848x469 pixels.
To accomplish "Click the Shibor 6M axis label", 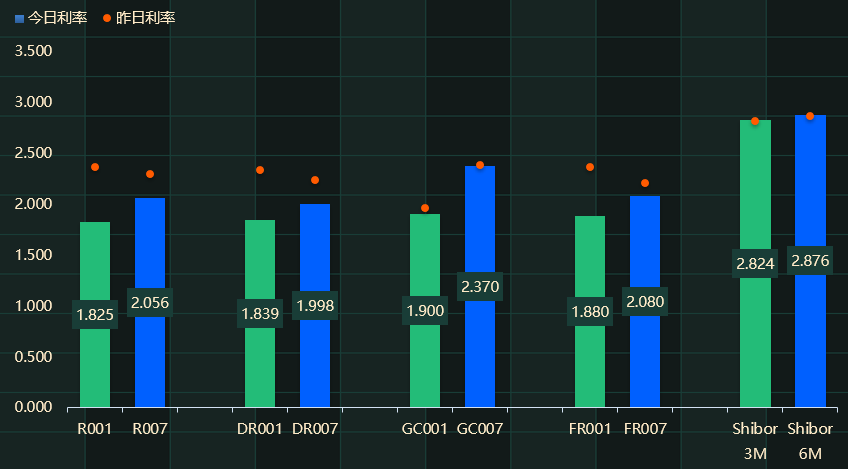I will click(810, 441).
